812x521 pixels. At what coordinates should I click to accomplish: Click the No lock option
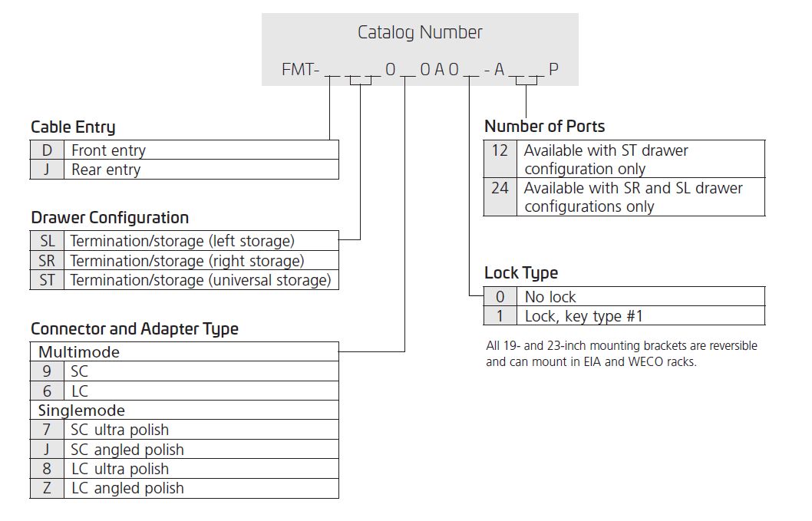624,296
